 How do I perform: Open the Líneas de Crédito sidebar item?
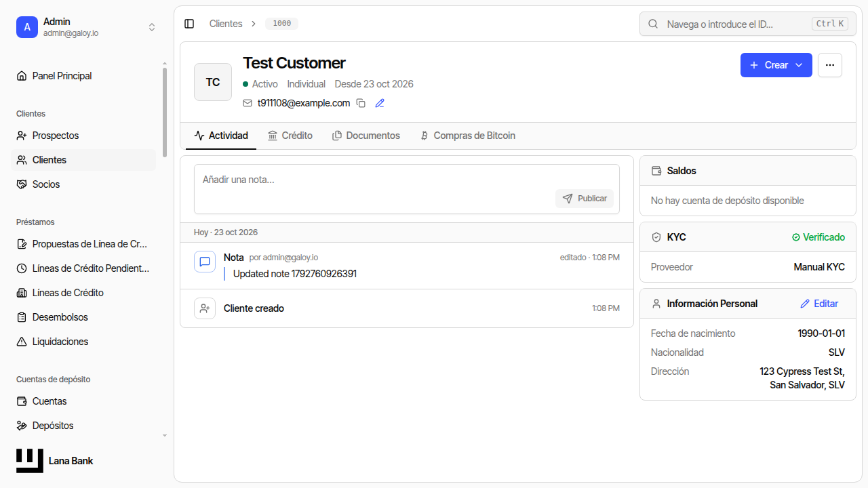84,293
